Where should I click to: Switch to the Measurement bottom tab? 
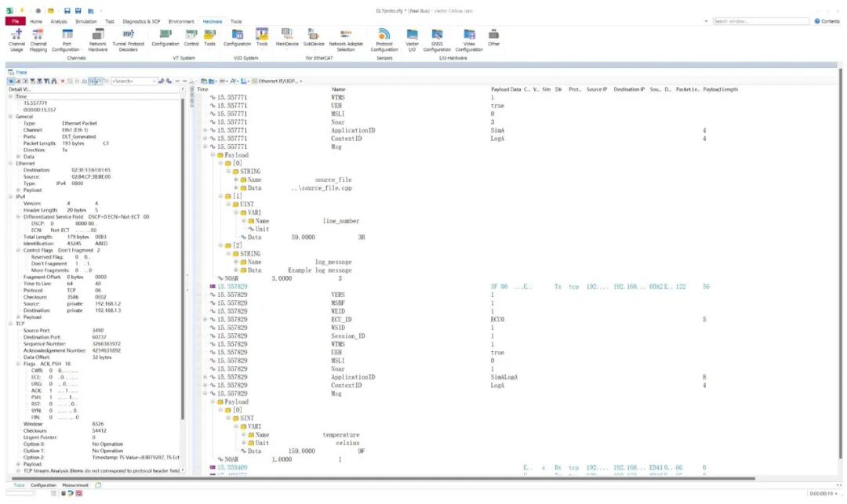tap(75, 485)
